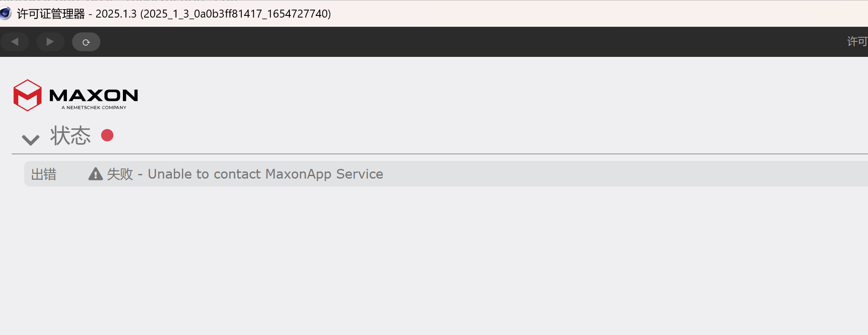The width and height of the screenshot is (868, 335).
Task: Click the 失败 status word
Action: pyautogui.click(x=120, y=174)
